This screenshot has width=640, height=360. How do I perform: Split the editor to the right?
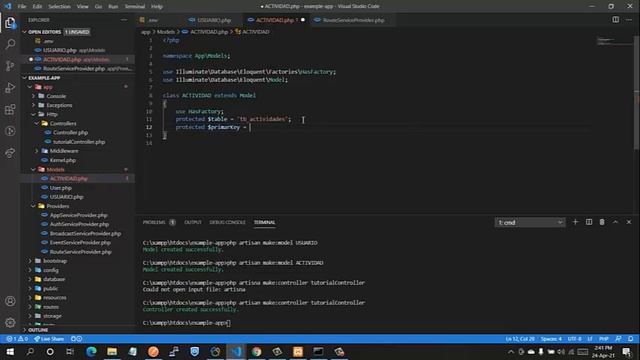click(616, 20)
